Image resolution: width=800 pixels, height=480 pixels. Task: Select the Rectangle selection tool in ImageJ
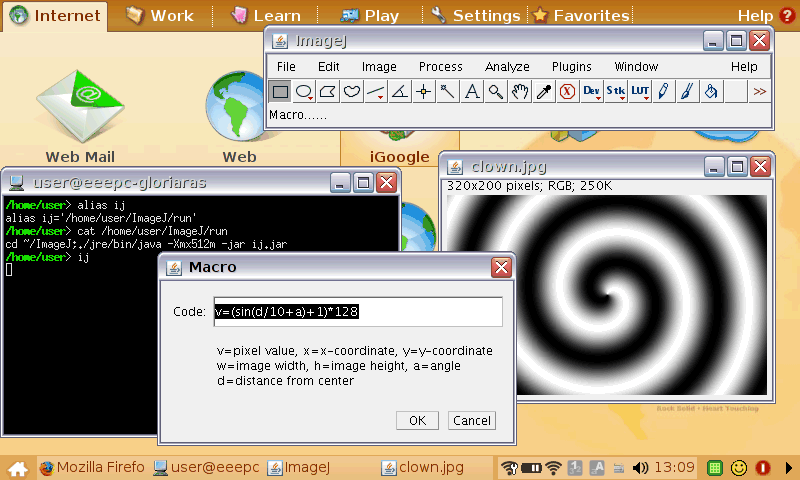[280, 92]
